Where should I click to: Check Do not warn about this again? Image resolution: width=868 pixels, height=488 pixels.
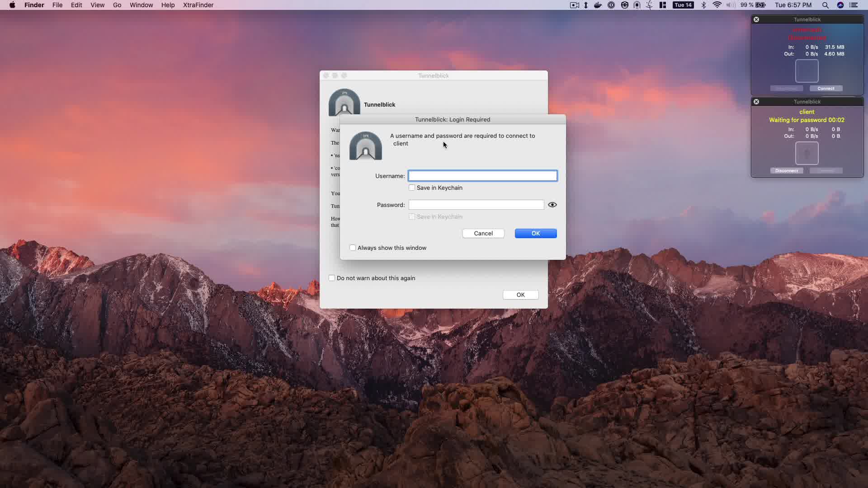coord(332,278)
